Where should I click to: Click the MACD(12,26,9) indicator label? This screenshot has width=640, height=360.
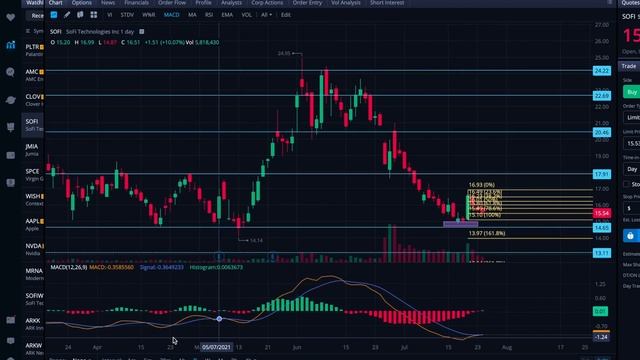tap(69, 267)
